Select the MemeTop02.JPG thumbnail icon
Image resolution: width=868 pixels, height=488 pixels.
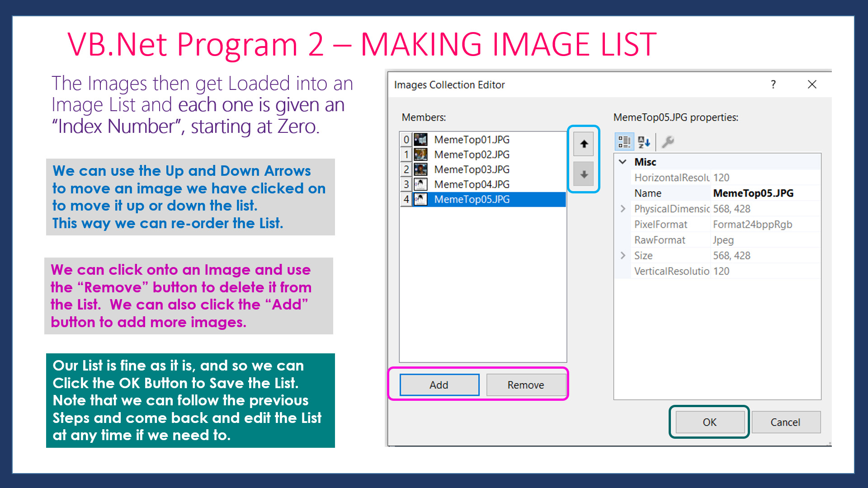[x=420, y=155]
